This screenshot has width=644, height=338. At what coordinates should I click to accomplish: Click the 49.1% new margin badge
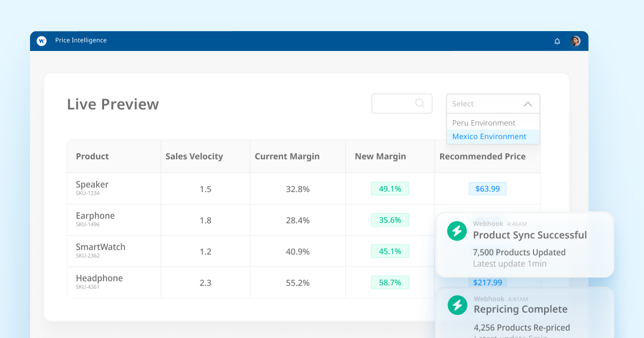pyautogui.click(x=390, y=189)
